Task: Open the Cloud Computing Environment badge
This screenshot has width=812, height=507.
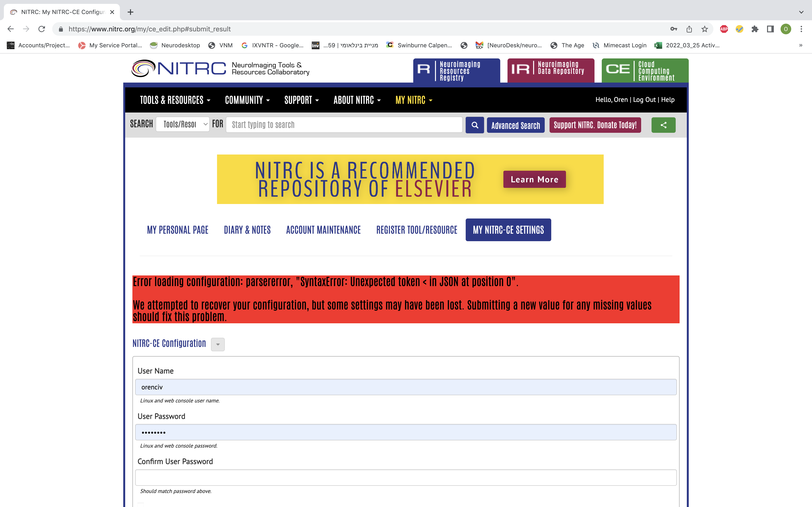Action: (x=645, y=70)
